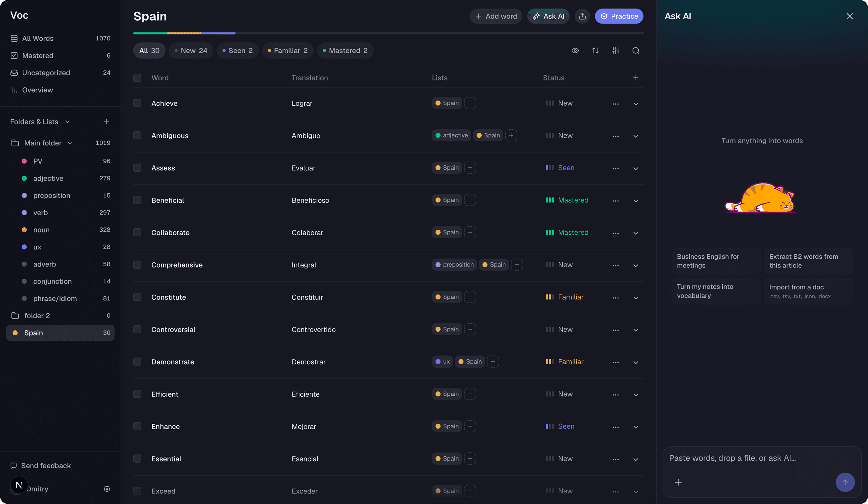This screenshot has width=868, height=504.
Task: Click the Add word button
Action: [496, 16]
